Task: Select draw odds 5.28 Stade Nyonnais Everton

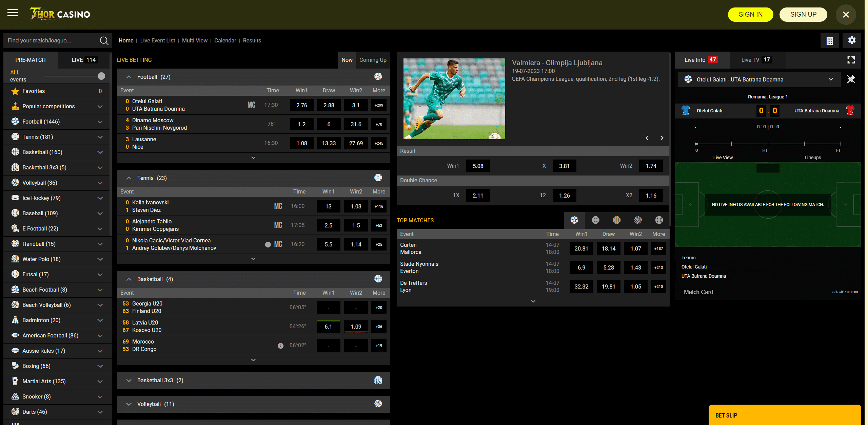Action: coord(609,268)
